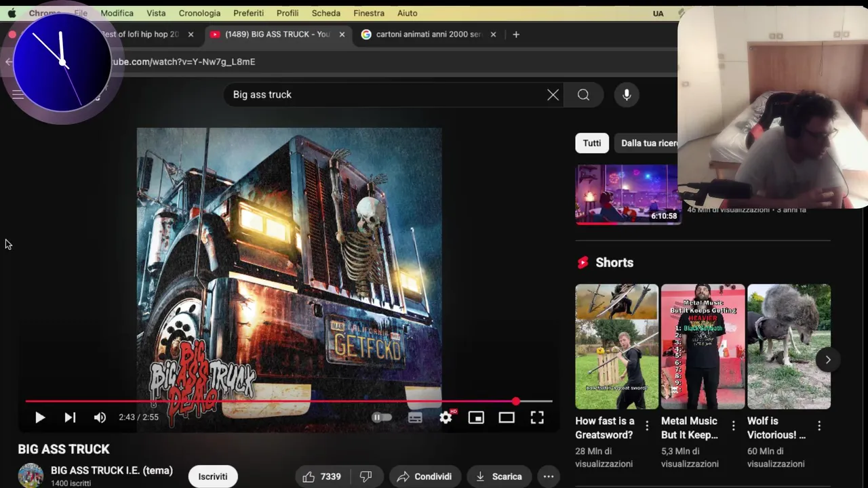
Task: Close the BIG ASS TRUCK tab
Action: click(342, 35)
